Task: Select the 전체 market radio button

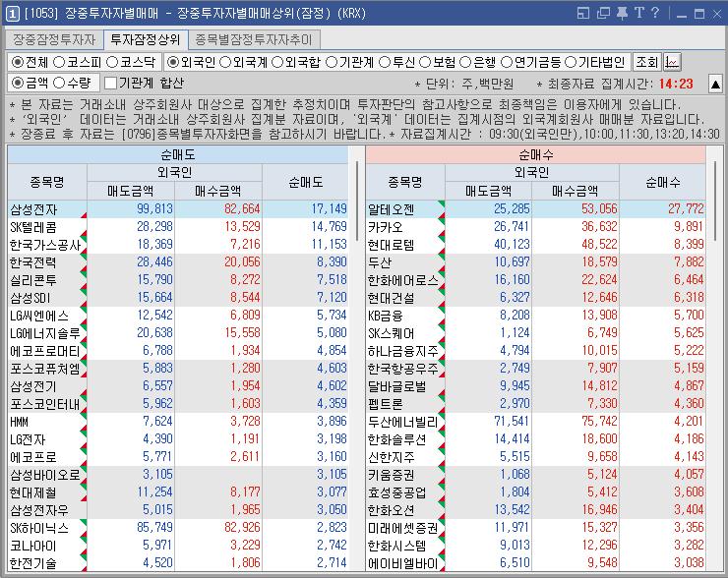Action: [x=18, y=62]
